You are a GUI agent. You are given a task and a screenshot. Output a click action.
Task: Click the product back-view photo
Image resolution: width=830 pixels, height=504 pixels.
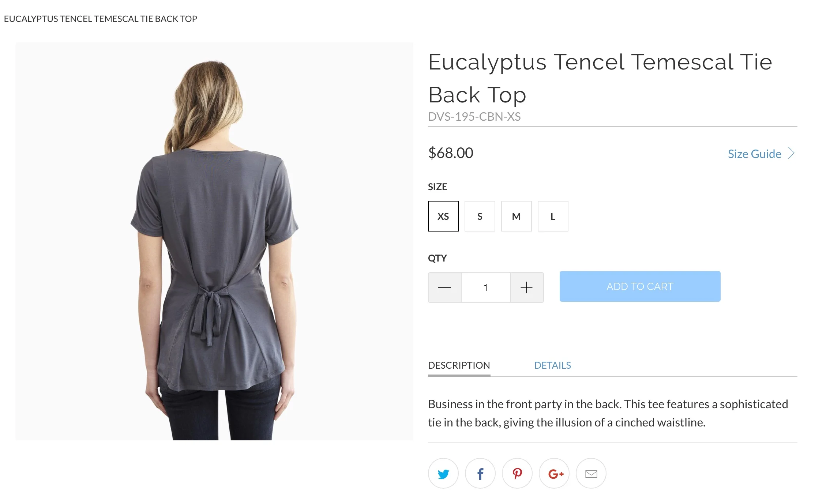point(214,241)
